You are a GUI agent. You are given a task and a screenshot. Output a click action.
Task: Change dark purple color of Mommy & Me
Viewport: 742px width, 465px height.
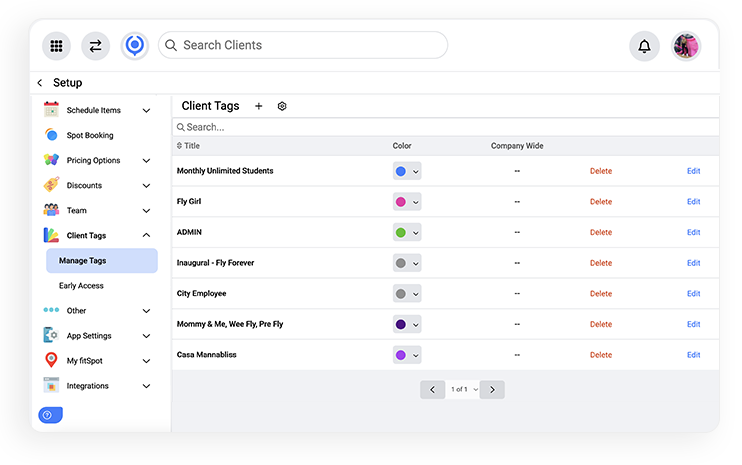407,325
